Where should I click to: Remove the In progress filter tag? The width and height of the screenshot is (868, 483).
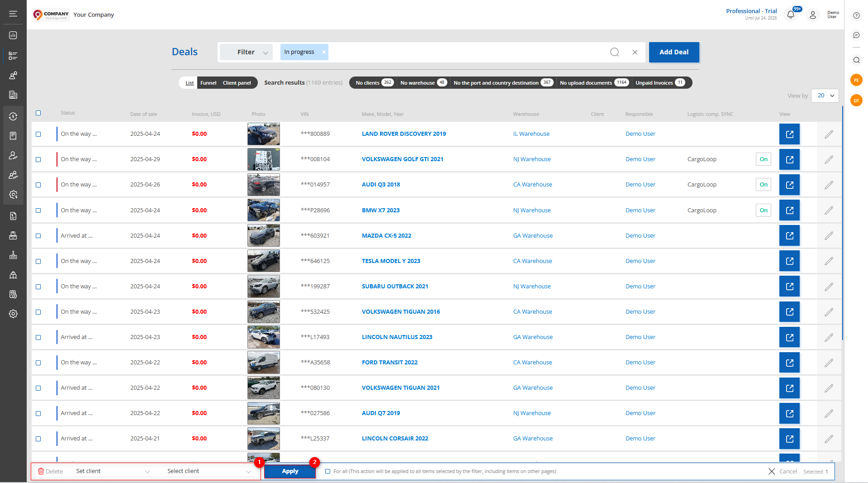[x=324, y=52]
